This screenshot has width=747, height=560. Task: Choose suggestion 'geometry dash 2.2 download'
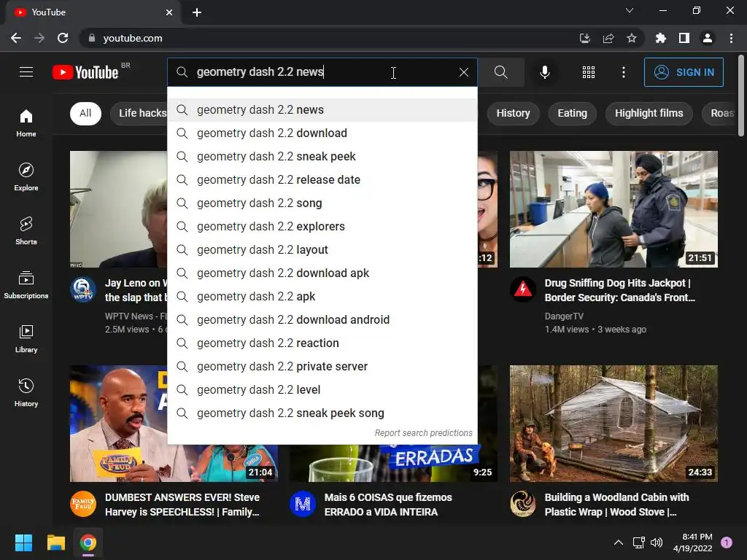[322, 133]
